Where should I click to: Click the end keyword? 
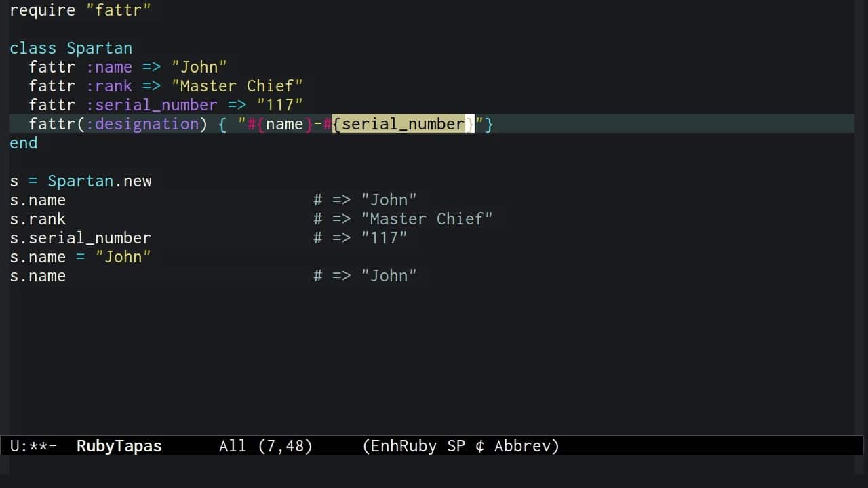coord(23,143)
